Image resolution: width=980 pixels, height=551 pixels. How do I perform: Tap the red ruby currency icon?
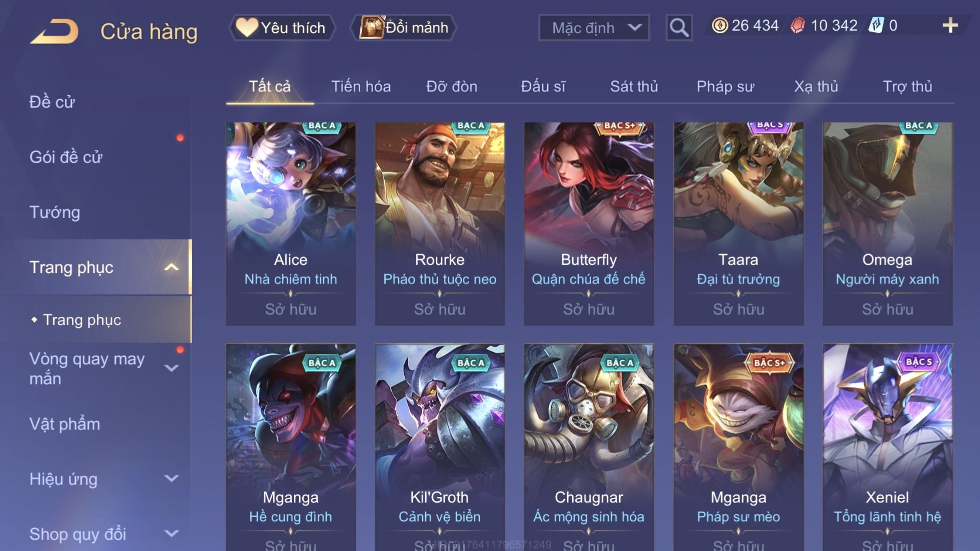798,25
